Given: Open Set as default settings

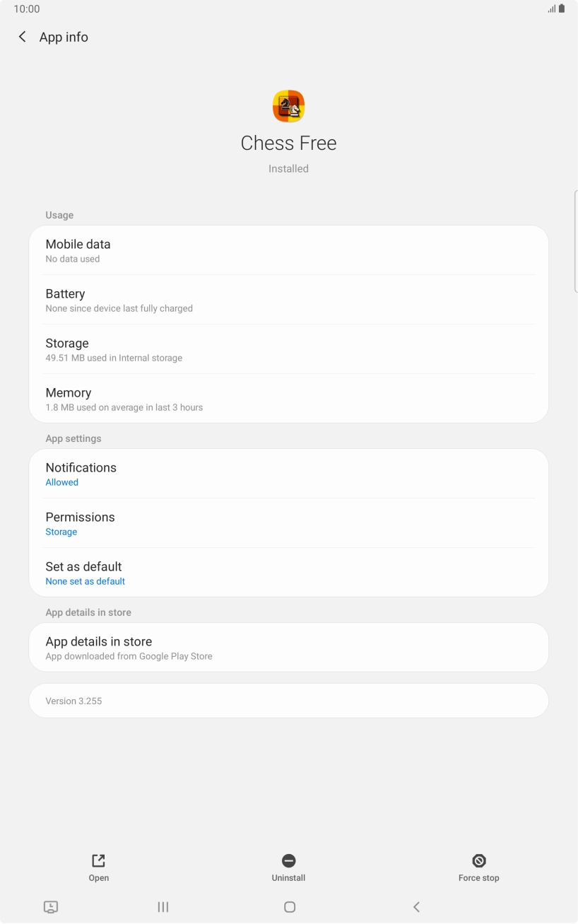Looking at the screenshot, I should 288,573.
